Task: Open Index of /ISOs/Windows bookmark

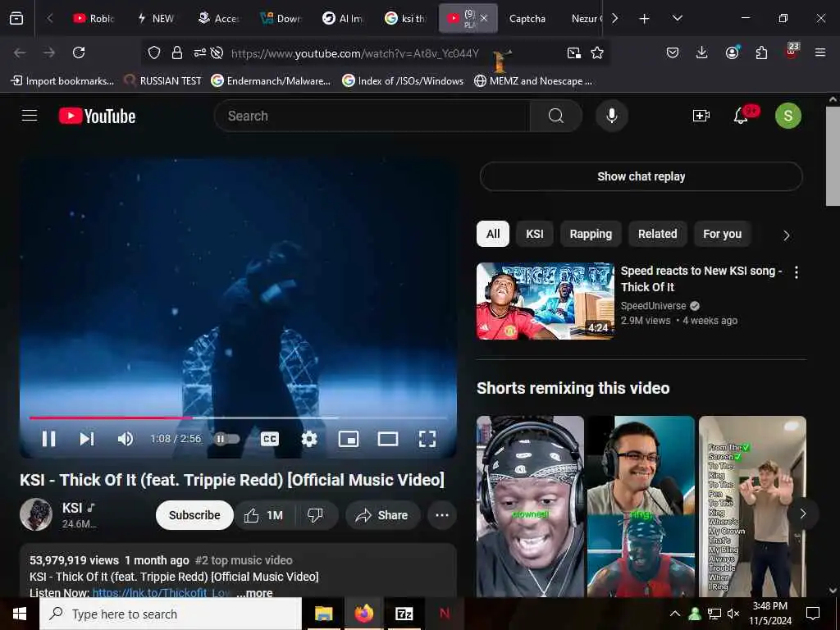Action: tap(403, 81)
